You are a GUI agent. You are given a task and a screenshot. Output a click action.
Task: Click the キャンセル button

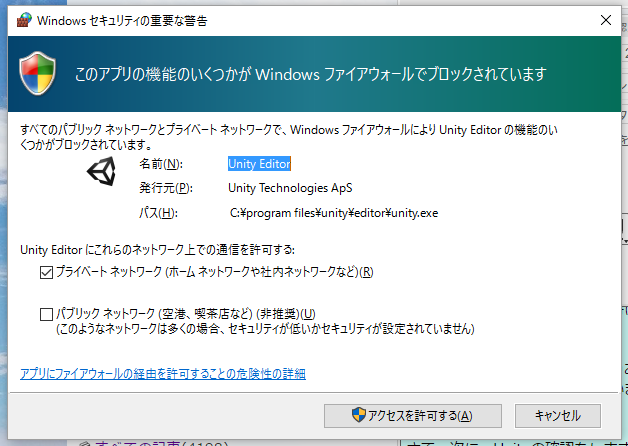pyautogui.click(x=558, y=416)
